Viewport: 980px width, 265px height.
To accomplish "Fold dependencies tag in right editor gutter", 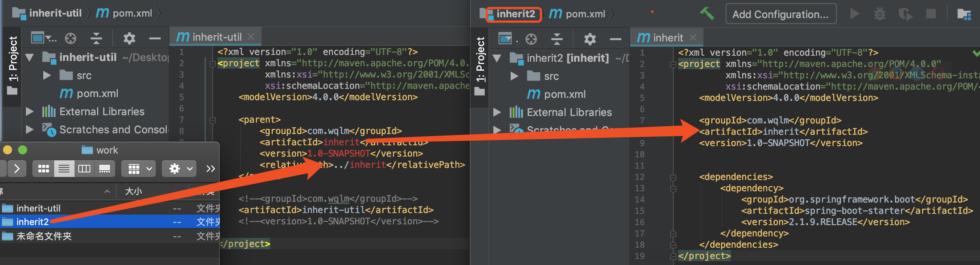I will click(673, 177).
